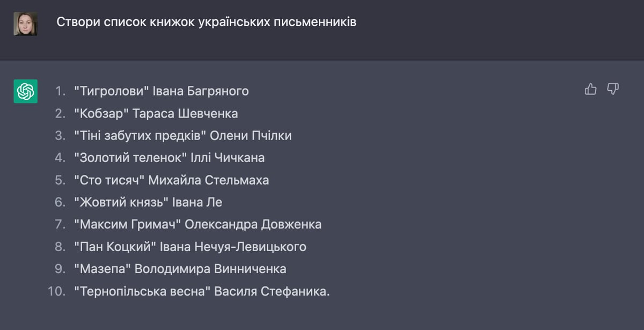Select the "Тигролови" book title

(111, 91)
